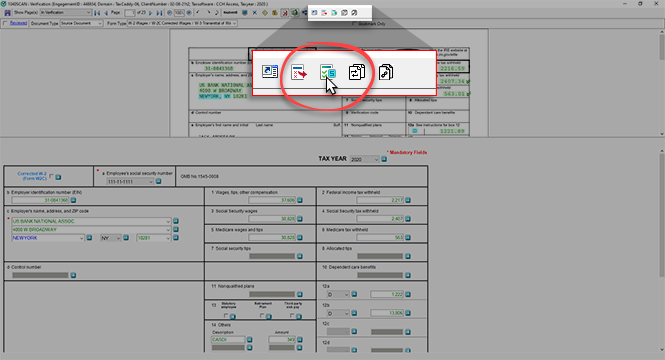Check the Retirement Plan box
The image size is (665, 360).
point(262,316)
